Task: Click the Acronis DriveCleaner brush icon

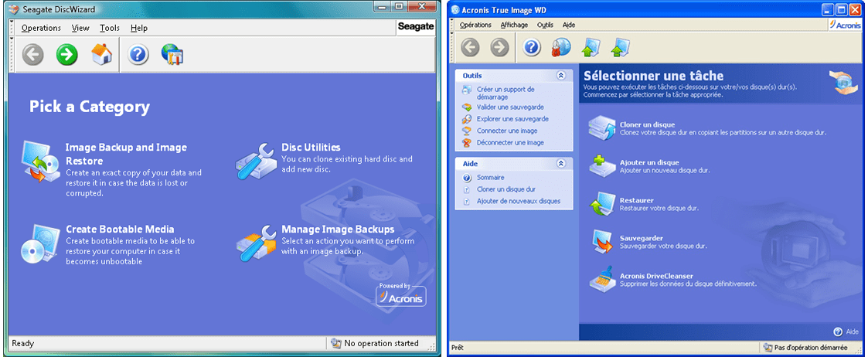Action: [x=602, y=279]
